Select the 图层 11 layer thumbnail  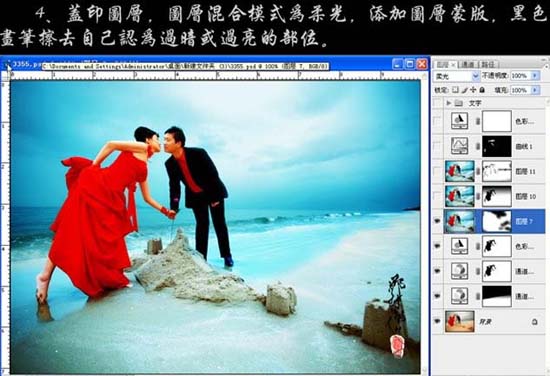[460, 171]
